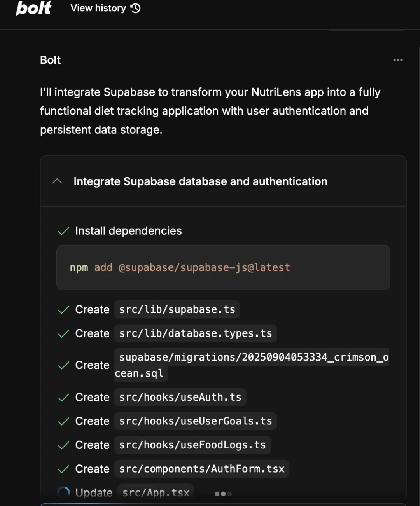
Task: Open src/hooks/useFoodLogs.ts file chip
Action: click(192, 445)
